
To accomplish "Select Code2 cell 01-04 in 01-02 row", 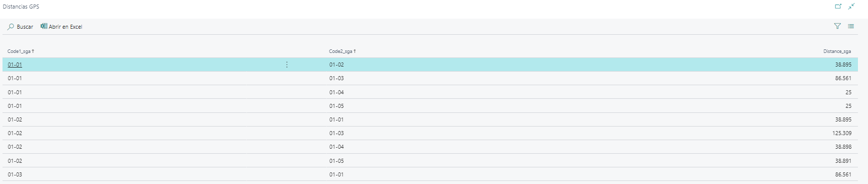I will [336, 147].
